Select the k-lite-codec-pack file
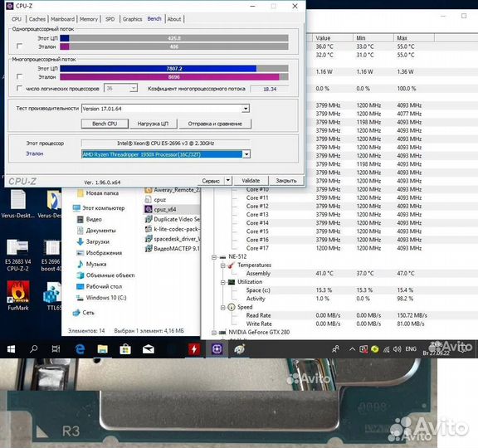Image resolution: width=478 pixels, height=448 pixels. (173, 229)
